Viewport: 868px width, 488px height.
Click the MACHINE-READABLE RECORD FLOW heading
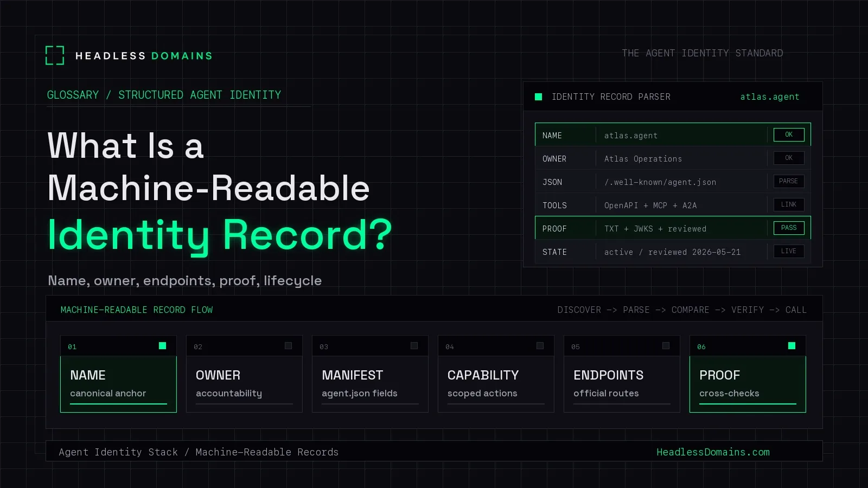tap(137, 310)
